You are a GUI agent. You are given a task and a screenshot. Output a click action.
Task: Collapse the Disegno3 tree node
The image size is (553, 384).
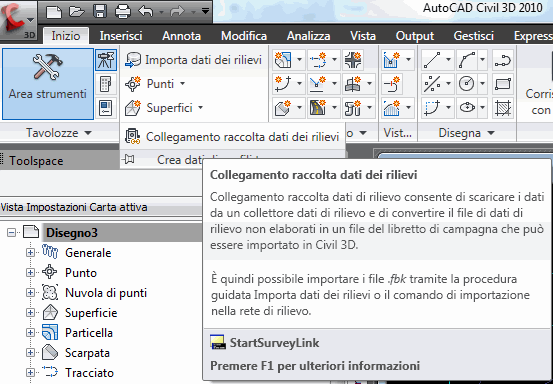[12, 233]
